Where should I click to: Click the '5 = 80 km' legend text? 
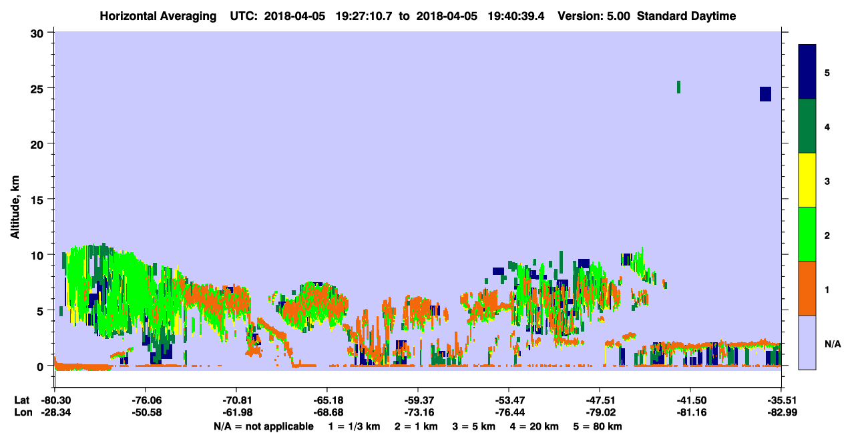click(x=598, y=426)
